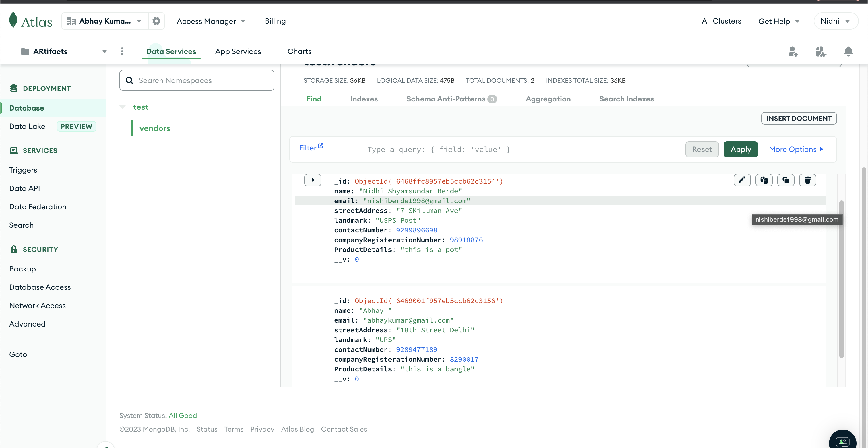Switch to the Indexes tab
This screenshot has height=448, width=868.
[364, 99]
